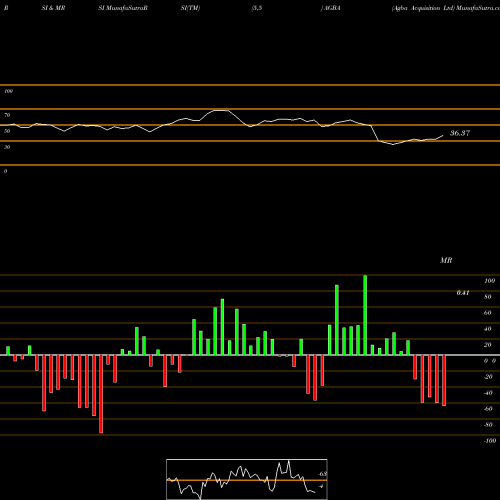
Task: Click the Agba Acquisition Ltd header text
Action: tap(423, 8)
